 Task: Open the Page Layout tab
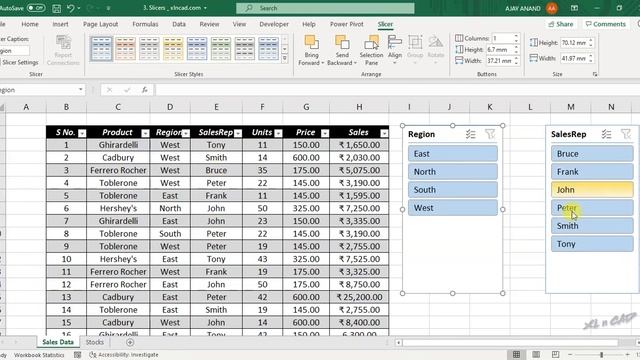(x=100, y=24)
